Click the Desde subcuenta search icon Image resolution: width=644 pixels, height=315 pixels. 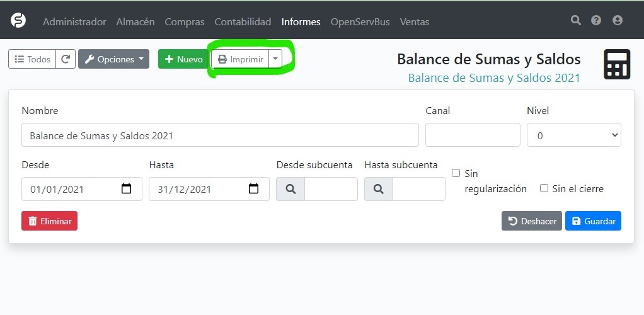pos(290,189)
